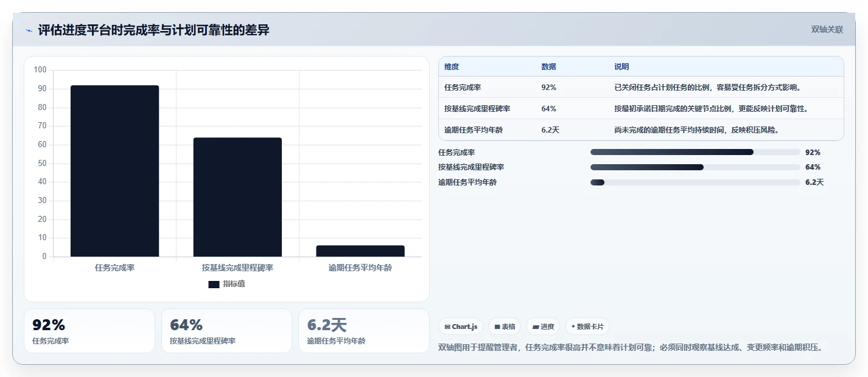Click the 维度 column header
The height and width of the screenshot is (377, 868).
(x=452, y=67)
